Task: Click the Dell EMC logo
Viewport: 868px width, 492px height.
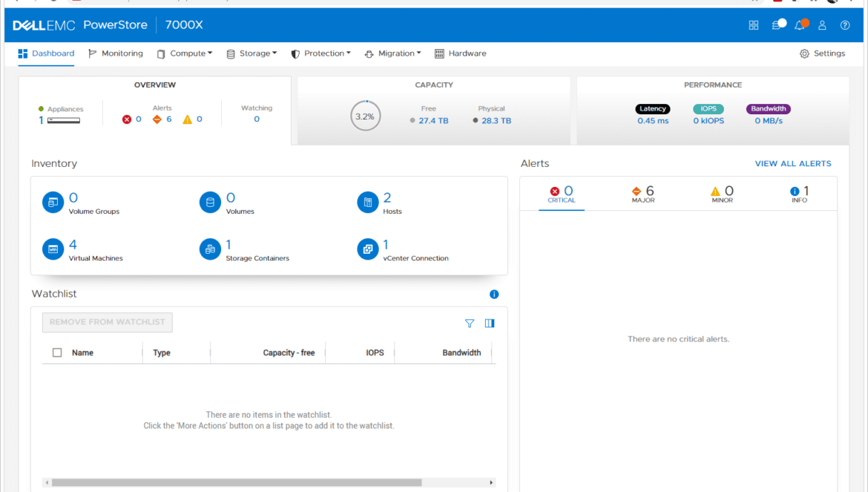Action: [44, 25]
